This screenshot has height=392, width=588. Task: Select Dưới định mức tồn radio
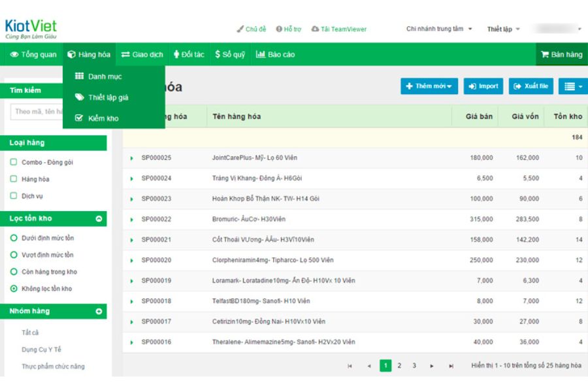[14, 238]
